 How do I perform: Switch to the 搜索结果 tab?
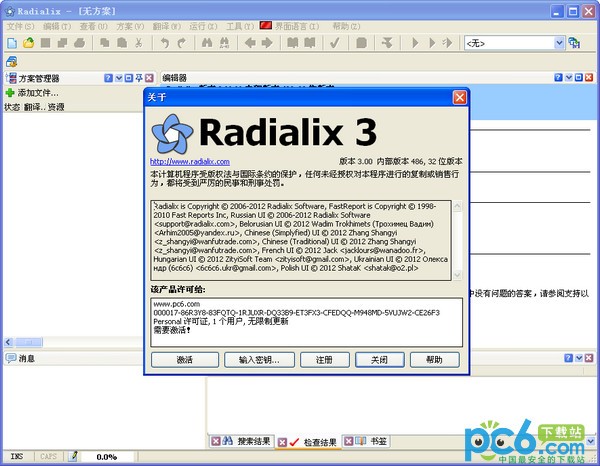pos(241,442)
